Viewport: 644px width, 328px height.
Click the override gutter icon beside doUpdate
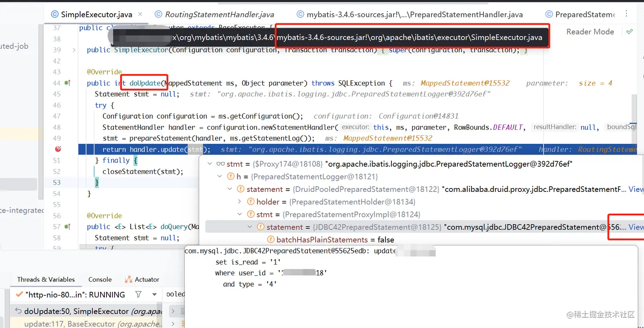(x=67, y=83)
